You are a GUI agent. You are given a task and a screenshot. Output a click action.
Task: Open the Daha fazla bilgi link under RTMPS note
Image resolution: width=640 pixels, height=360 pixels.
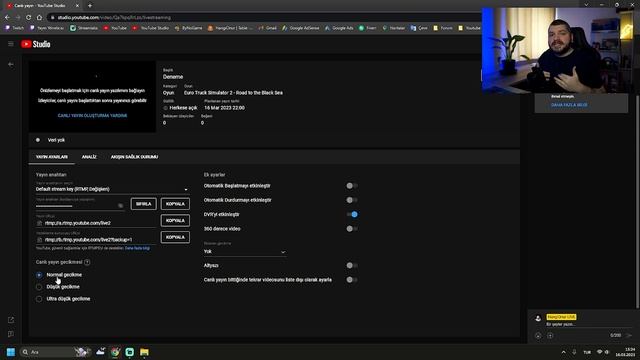[x=137, y=248]
